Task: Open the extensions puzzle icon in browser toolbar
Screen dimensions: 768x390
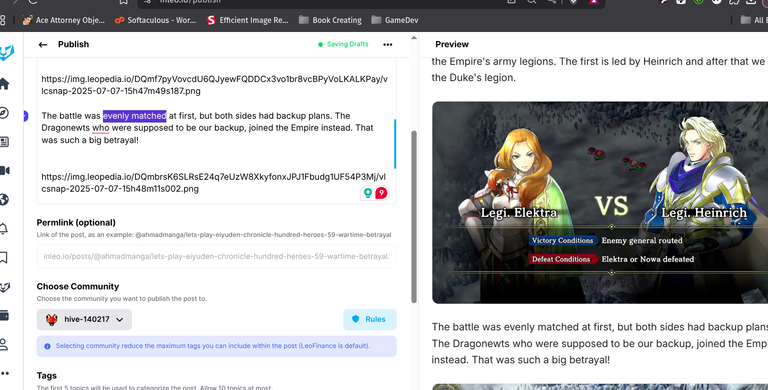Action: [x=734, y=2]
